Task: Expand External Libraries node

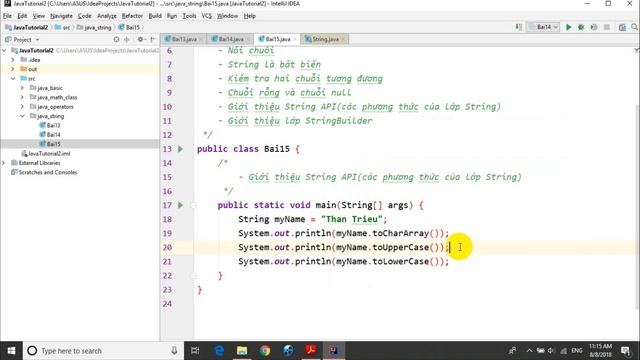Action: point(4,163)
